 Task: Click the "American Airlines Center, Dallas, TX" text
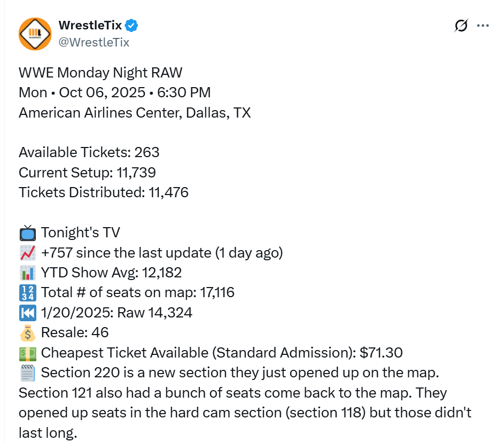tap(135, 113)
